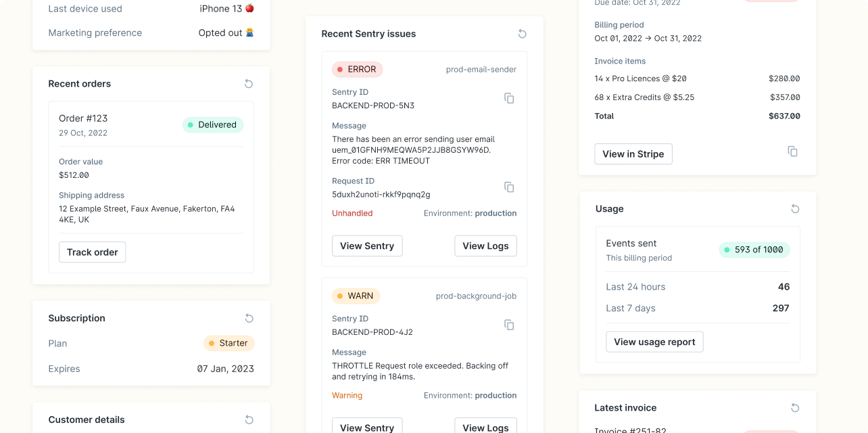Refresh the Subscription card
The image size is (868, 433).
[248, 318]
